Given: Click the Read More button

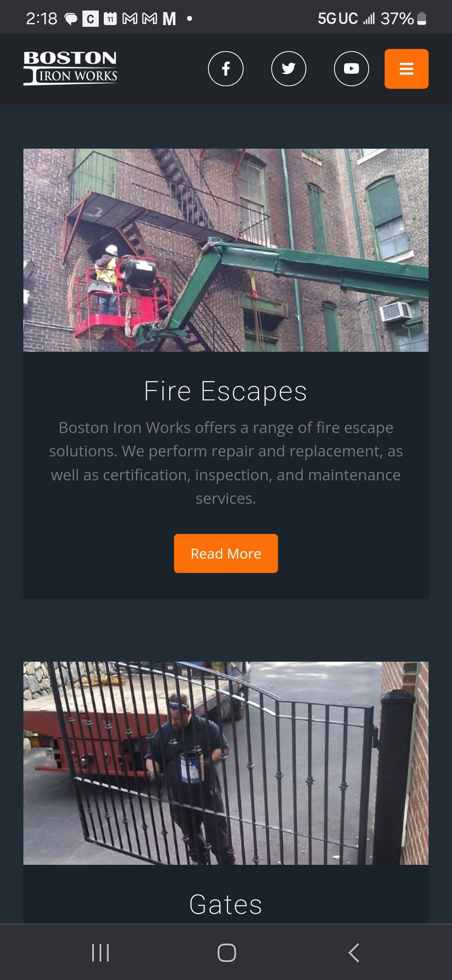Looking at the screenshot, I should coord(226,553).
